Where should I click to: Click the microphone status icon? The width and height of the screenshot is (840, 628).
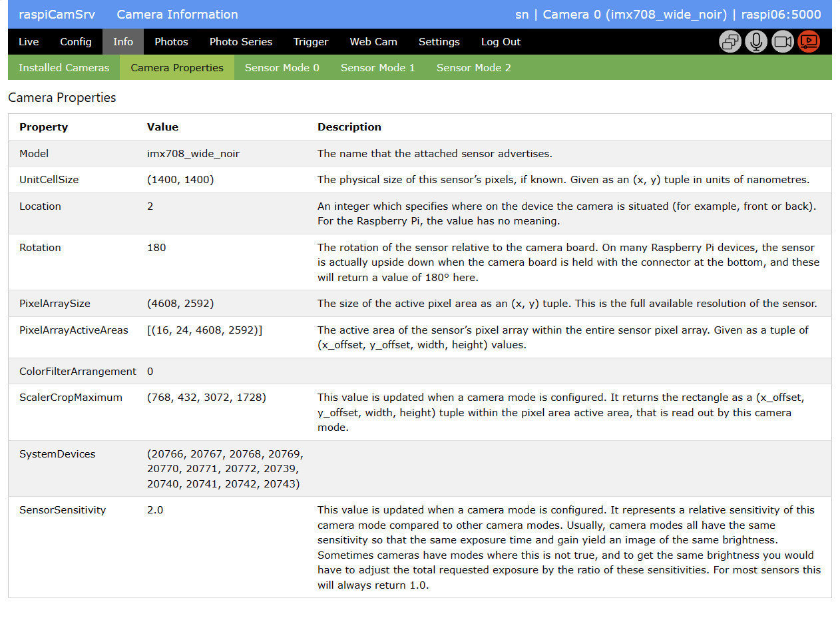point(756,42)
